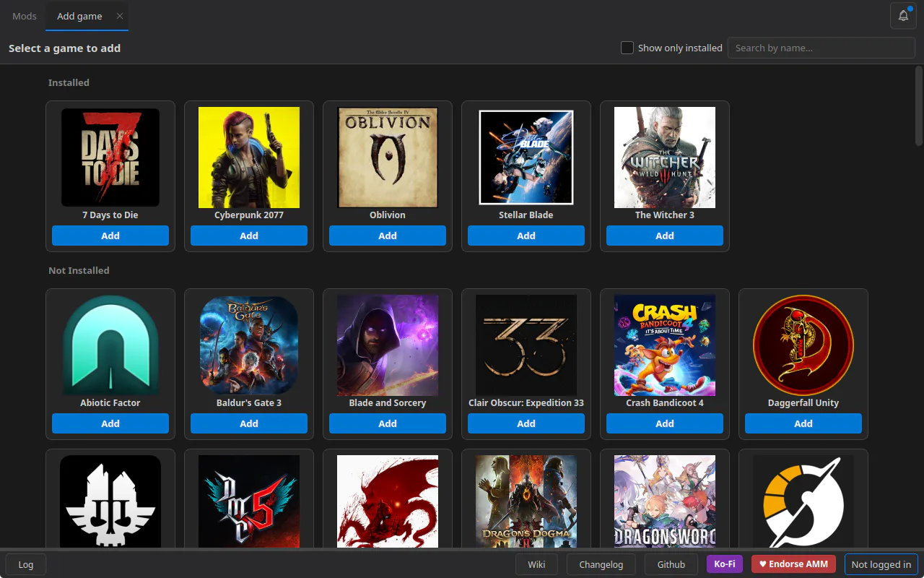Click the white skull game icon

[110, 501]
